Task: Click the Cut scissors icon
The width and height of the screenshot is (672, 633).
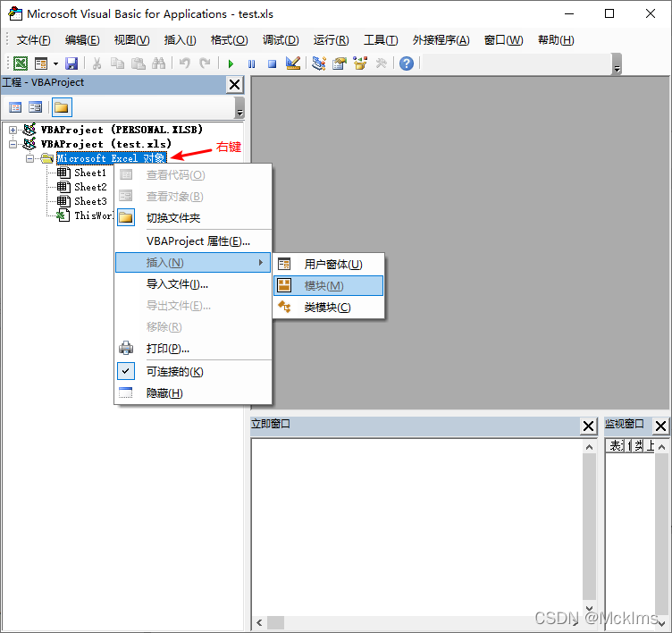Action: pos(97,63)
